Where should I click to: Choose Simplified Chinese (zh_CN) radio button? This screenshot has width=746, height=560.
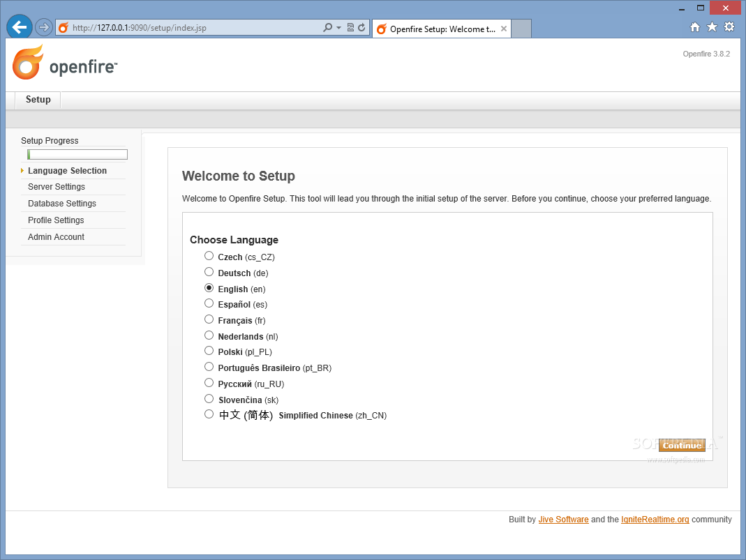click(209, 414)
